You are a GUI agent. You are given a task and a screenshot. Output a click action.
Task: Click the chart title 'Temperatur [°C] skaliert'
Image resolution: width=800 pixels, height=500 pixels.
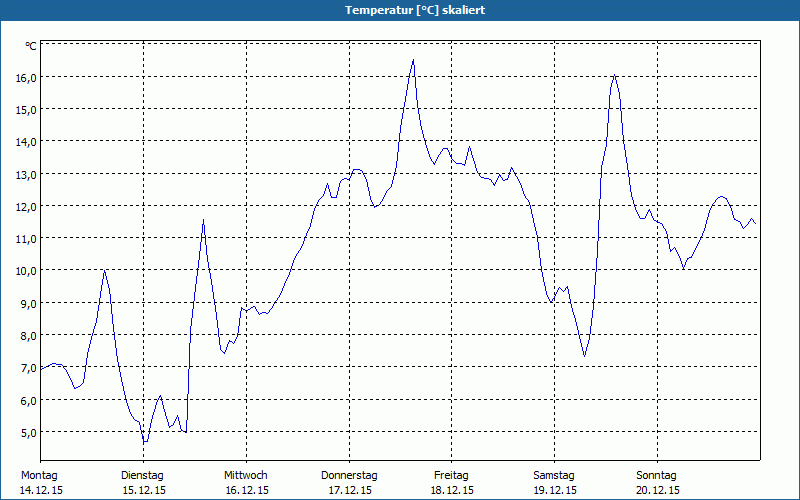point(415,10)
